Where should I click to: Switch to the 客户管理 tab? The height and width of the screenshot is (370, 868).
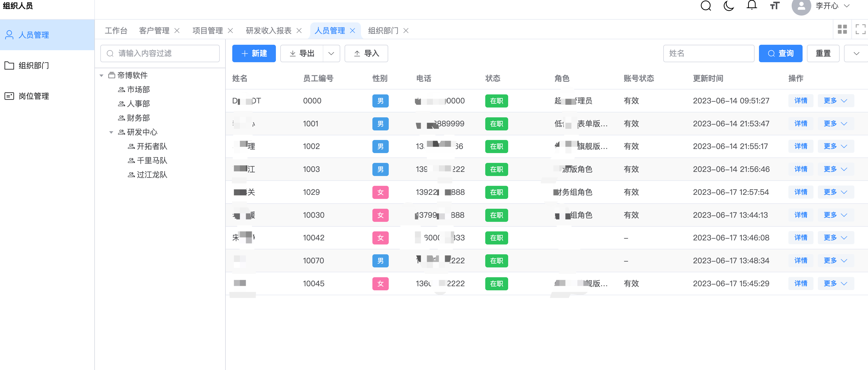tap(154, 31)
